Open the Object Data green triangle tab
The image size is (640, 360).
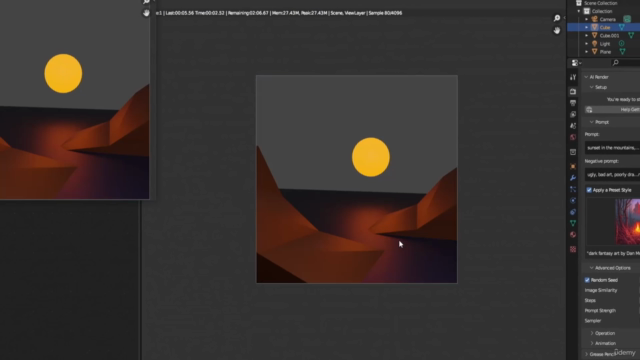(573, 223)
